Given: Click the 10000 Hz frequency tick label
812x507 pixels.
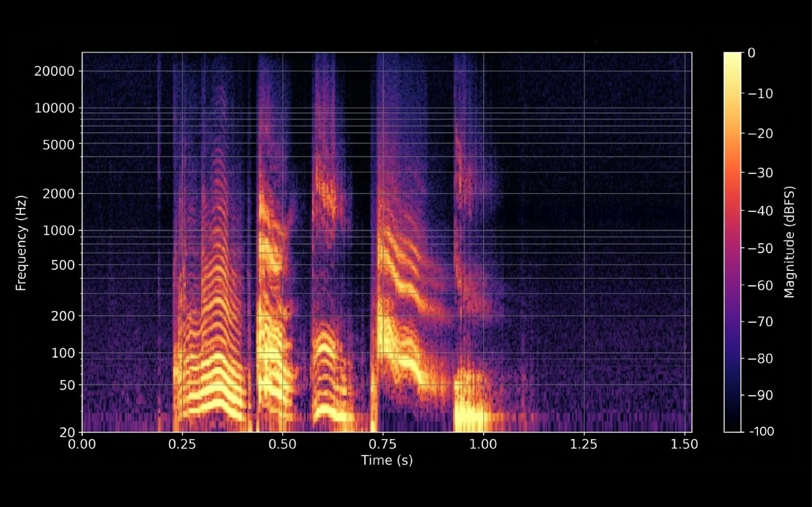Looking at the screenshot, I should click(54, 108).
